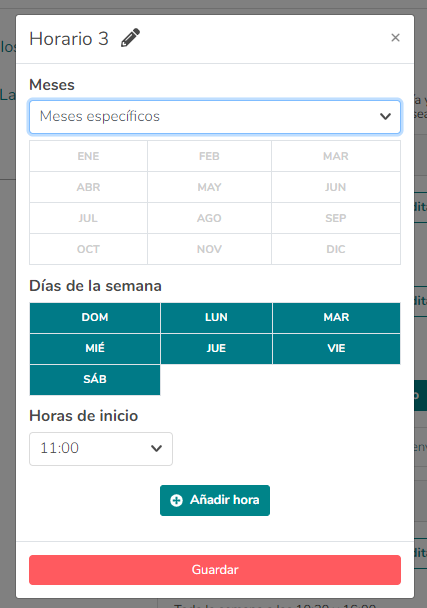
Task: Deselect the DOM weekday button
Action: [x=95, y=318]
